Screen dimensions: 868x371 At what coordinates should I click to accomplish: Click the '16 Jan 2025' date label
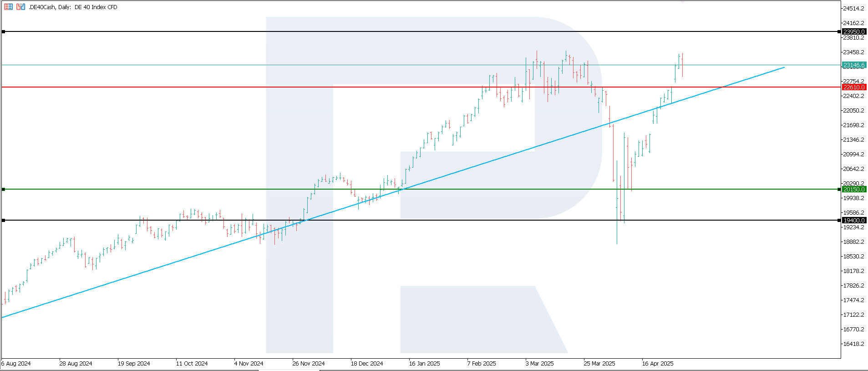point(425,364)
